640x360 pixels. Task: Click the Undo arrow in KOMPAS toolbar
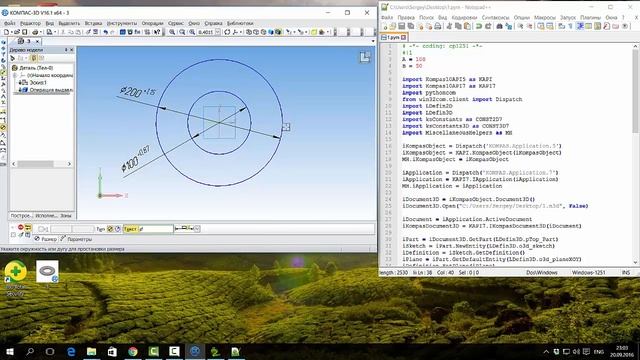point(105,32)
